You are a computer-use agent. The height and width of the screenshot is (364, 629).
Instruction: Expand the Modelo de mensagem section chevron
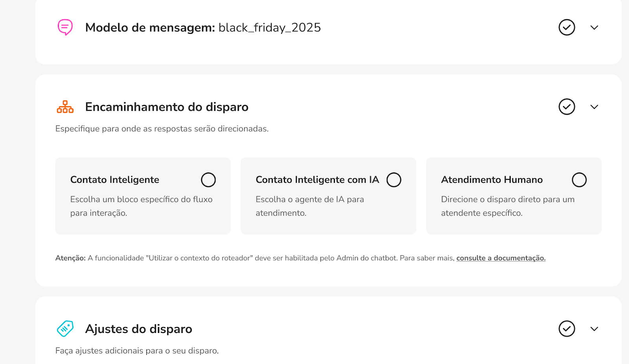pos(594,27)
